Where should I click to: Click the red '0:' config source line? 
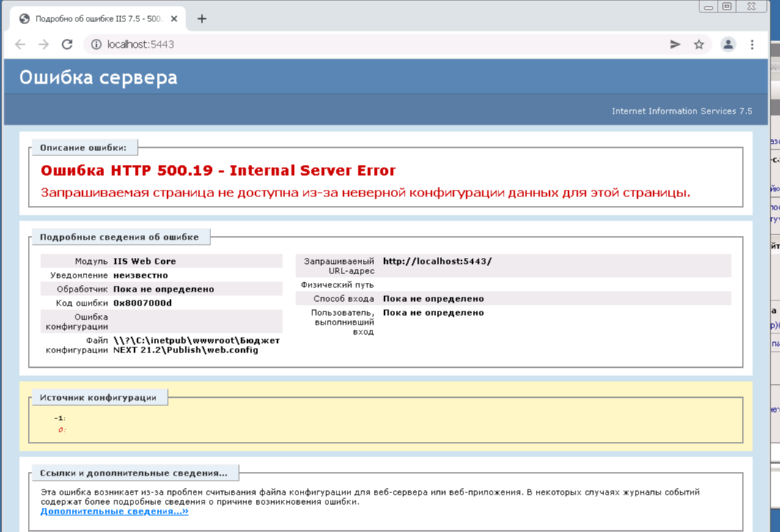click(x=62, y=429)
